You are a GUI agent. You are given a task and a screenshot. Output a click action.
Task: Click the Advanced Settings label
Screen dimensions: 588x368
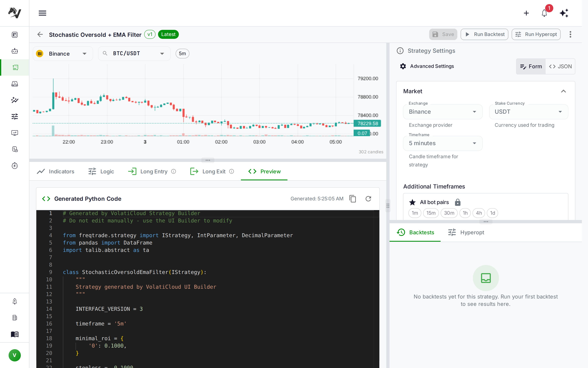(x=432, y=66)
